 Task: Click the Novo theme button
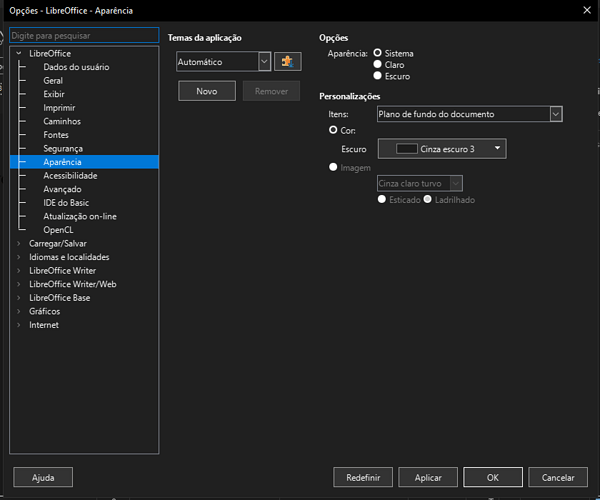coord(207,91)
